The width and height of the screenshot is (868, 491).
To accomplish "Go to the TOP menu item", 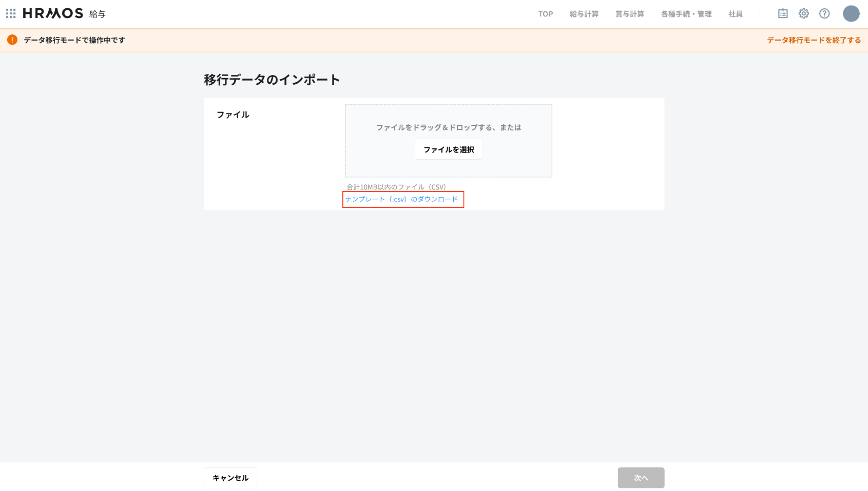I will coord(545,14).
